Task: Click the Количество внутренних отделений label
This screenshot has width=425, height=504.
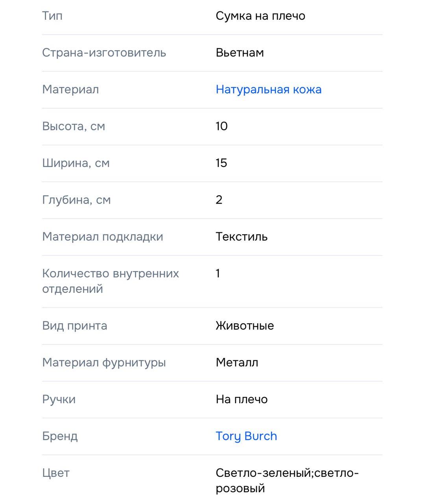Action: 111,281
